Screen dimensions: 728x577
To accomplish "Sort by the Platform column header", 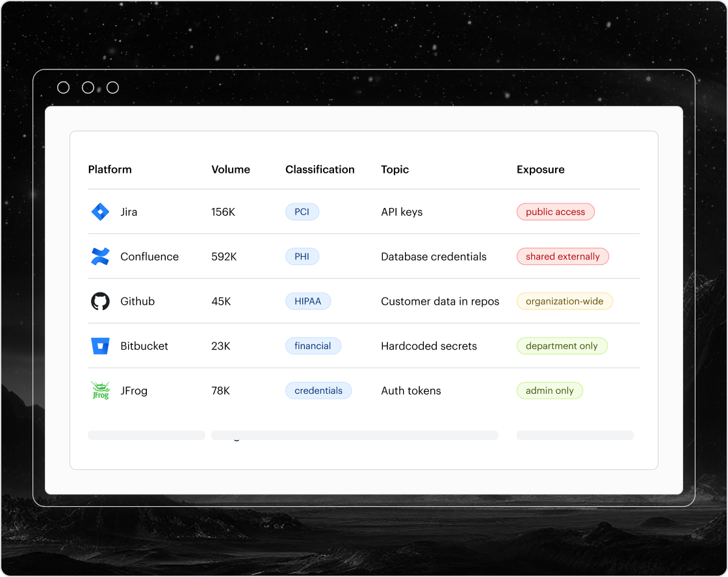I will [110, 170].
